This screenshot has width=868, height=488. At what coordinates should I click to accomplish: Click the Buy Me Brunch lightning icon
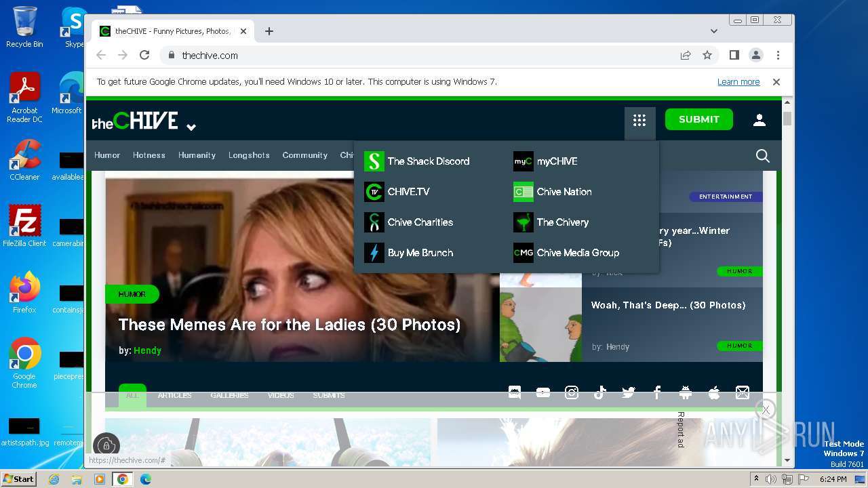click(374, 253)
